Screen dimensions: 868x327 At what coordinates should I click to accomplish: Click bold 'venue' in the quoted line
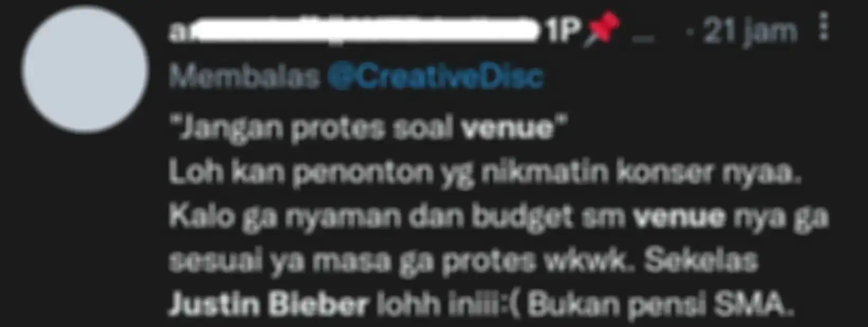(507, 128)
